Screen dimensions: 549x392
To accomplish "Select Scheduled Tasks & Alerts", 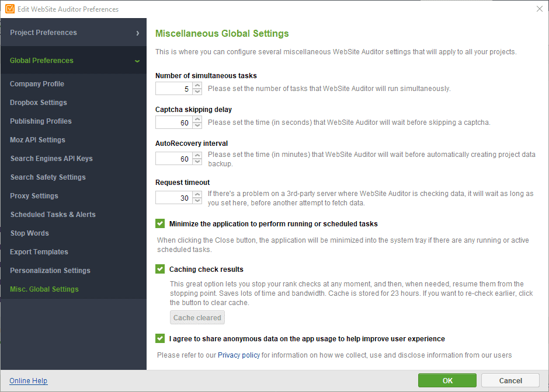I will tap(53, 214).
